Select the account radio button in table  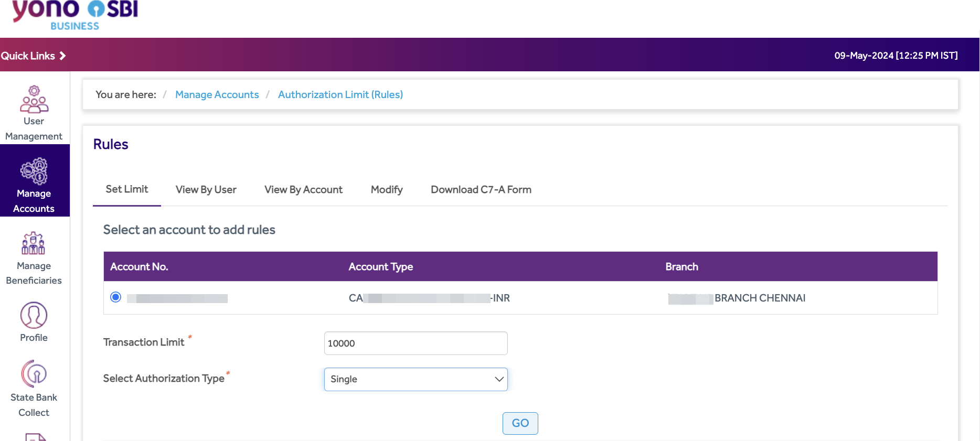pyautogui.click(x=116, y=297)
